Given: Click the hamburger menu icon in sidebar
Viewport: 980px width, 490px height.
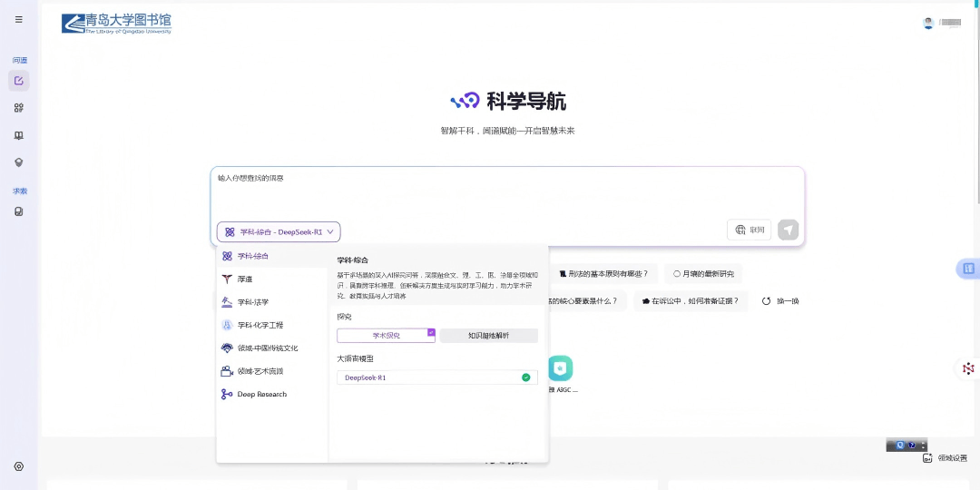Looking at the screenshot, I should (19, 19).
